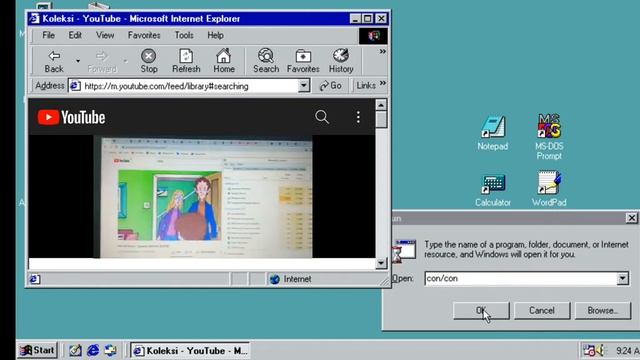Screen dimensions: 640x360
Task: Minimize the Internet Explorer window
Action: click(x=355, y=19)
